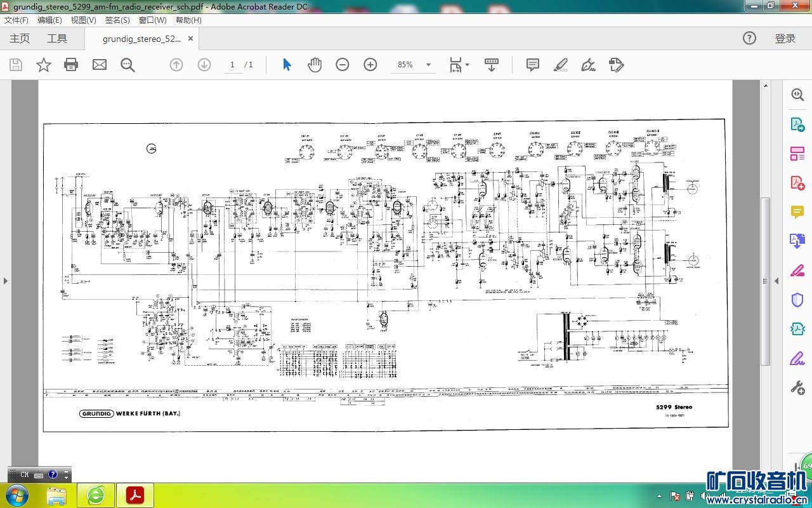Click the page number input field
Screen dimensions: 812x508
point(232,65)
